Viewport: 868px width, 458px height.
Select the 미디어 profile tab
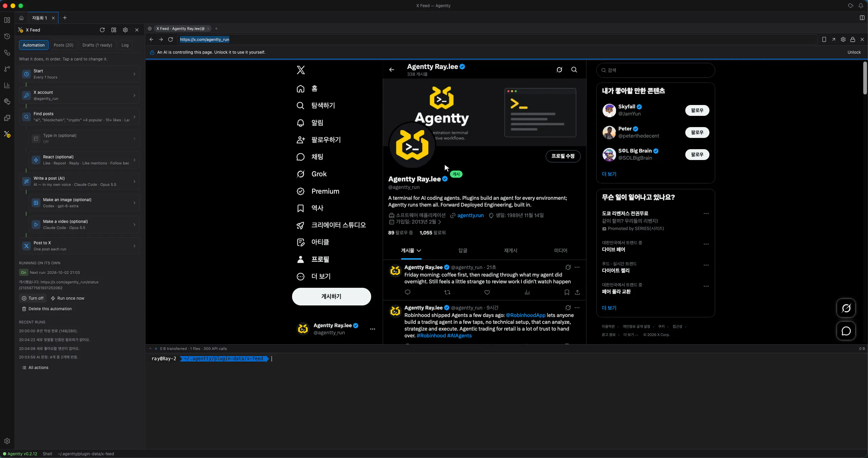(561, 251)
